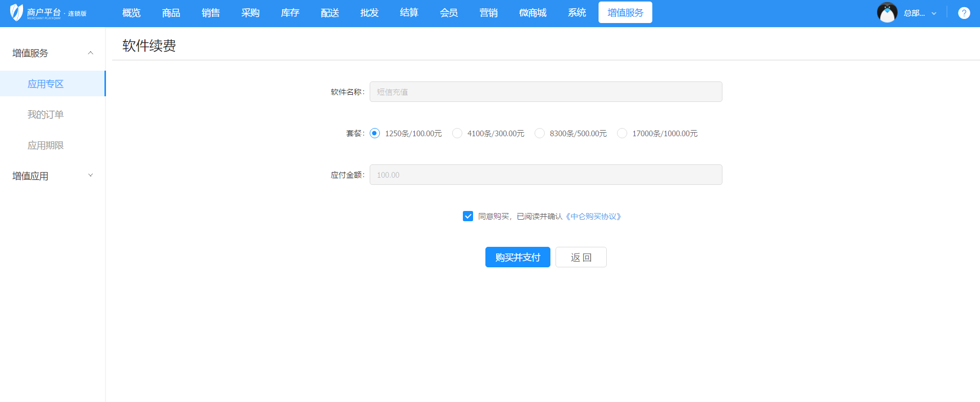The image size is (980, 402).
Task: Click the penguin user avatar
Action: pyautogui.click(x=887, y=13)
